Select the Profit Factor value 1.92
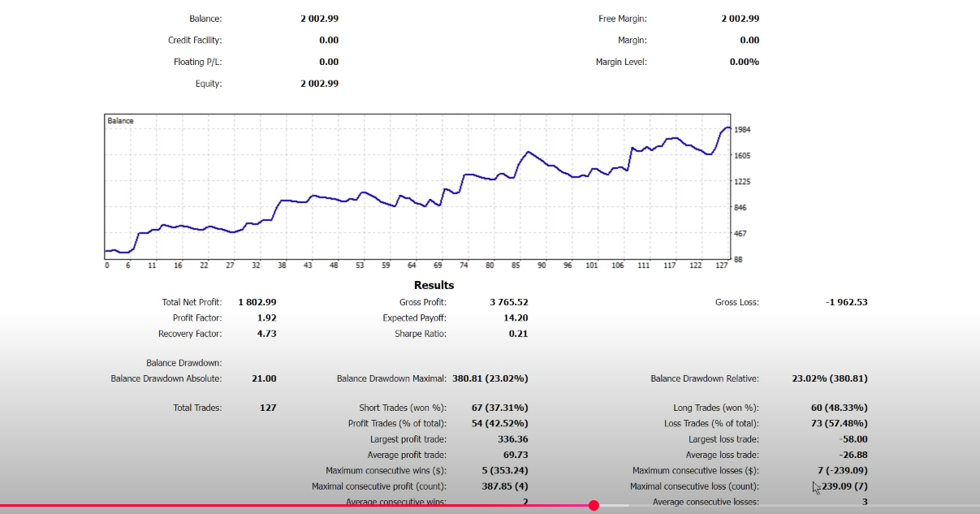 coord(267,318)
